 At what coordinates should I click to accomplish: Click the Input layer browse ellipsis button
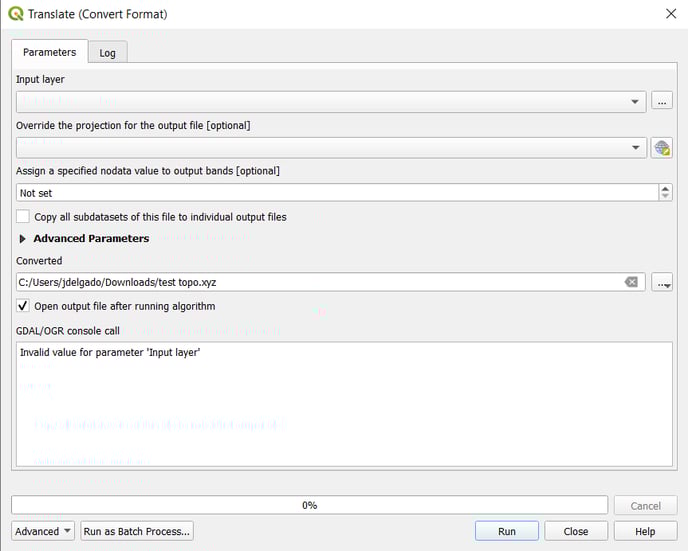[662, 101]
